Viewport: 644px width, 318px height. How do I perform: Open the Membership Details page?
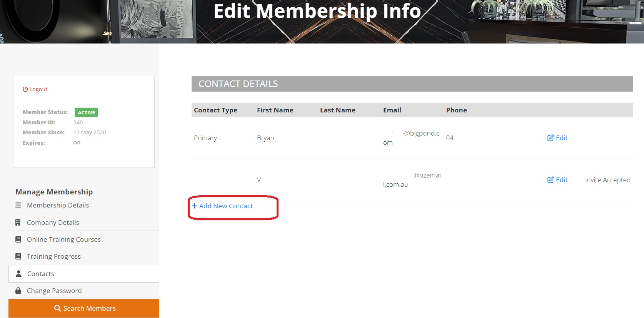click(58, 205)
